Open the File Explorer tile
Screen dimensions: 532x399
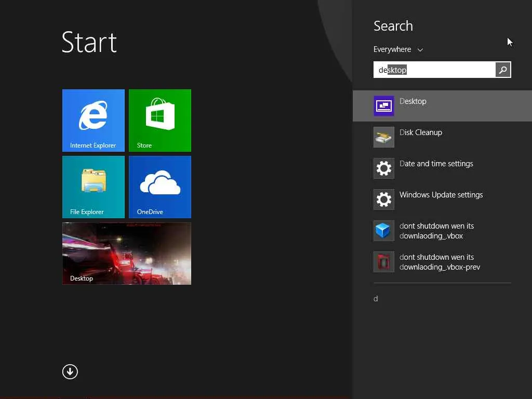point(94,187)
